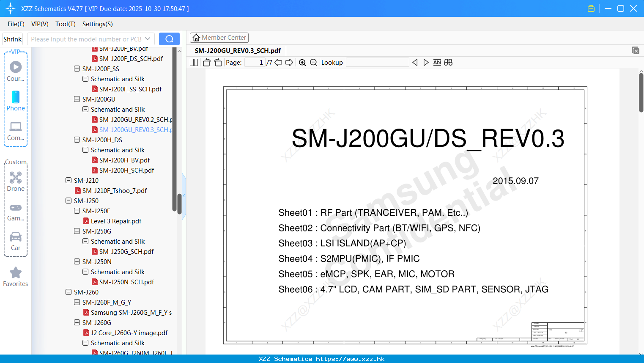The image size is (644, 363).
Task: Open SM-J200F_DS_SCH.pdf in the tree
Action: tap(131, 58)
